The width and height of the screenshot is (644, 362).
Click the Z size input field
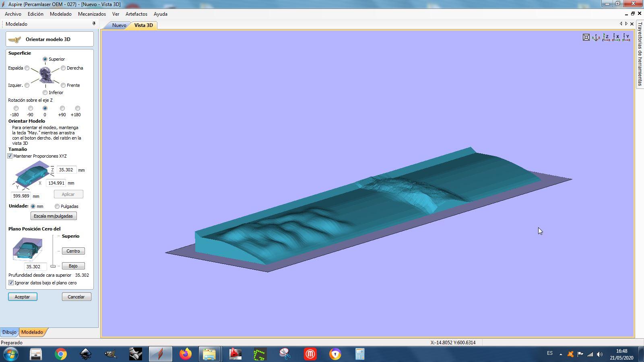point(66,170)
